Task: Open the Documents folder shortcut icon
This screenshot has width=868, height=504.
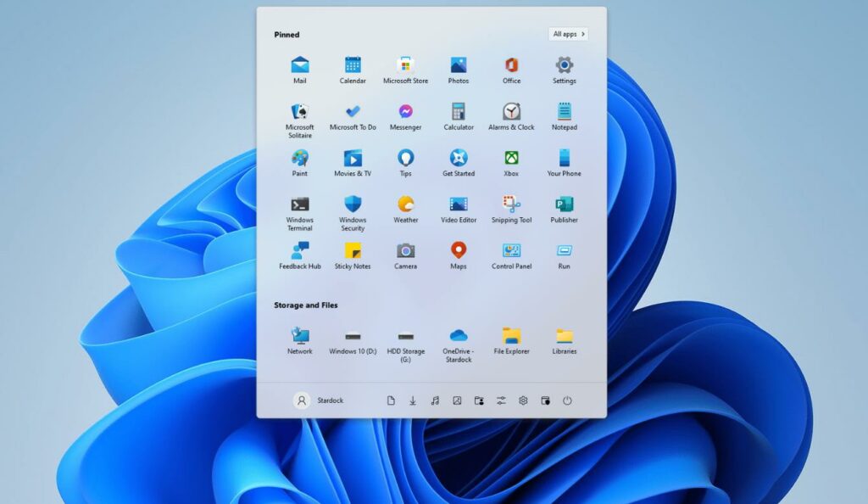Action: [x=391, y=400]
